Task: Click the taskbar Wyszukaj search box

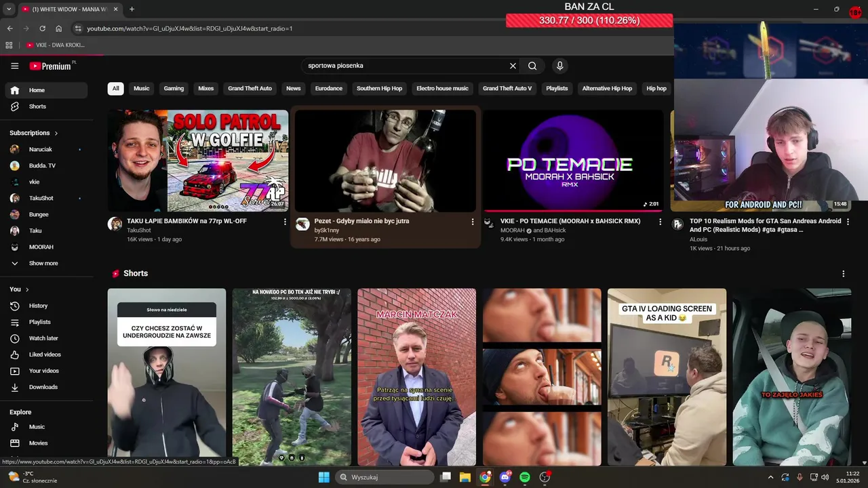Action: [385, 477]
